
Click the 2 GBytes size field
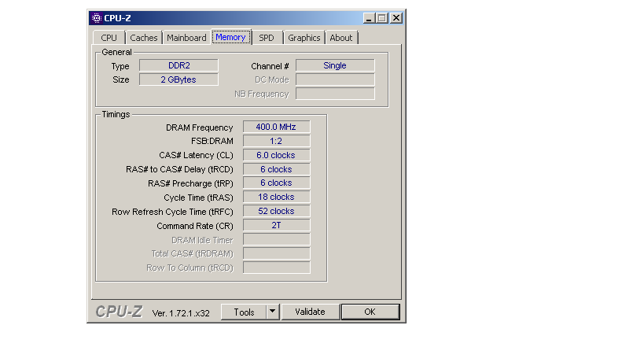[x=178, y=79]
